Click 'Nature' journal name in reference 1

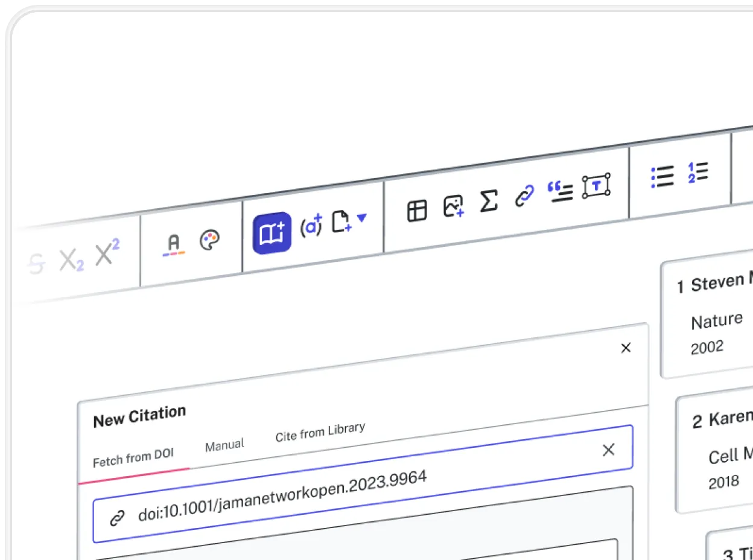[x=717, y=321]
